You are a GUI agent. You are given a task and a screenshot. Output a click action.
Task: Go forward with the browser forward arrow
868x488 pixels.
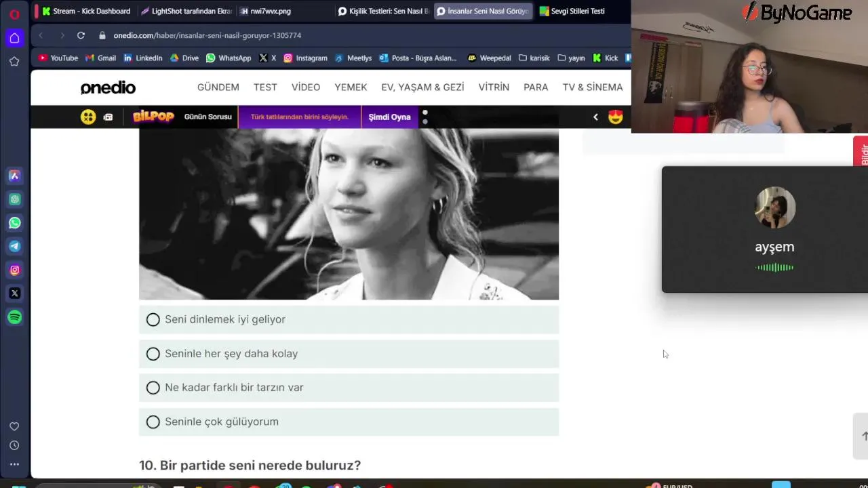(62, 35)
